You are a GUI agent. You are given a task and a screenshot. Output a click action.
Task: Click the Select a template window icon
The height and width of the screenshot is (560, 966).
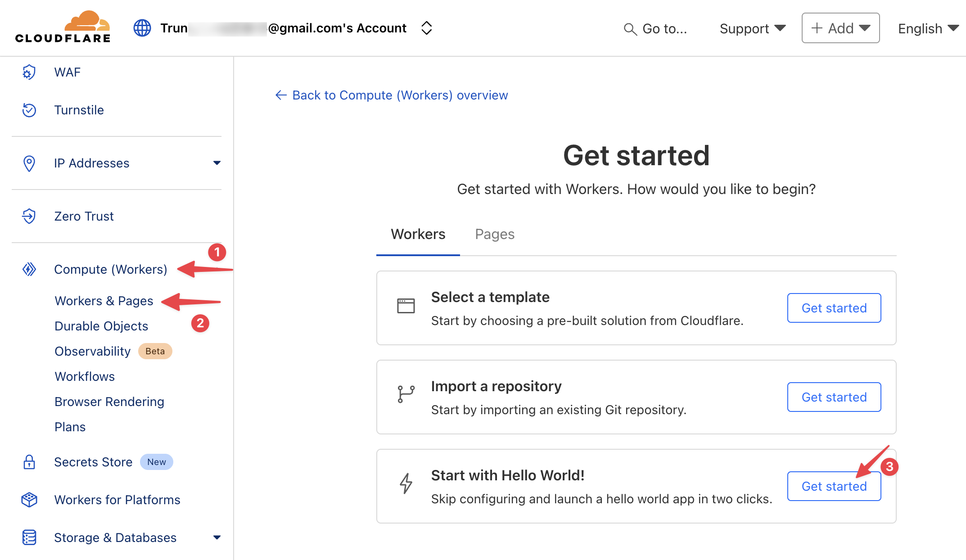pos(406,306)
